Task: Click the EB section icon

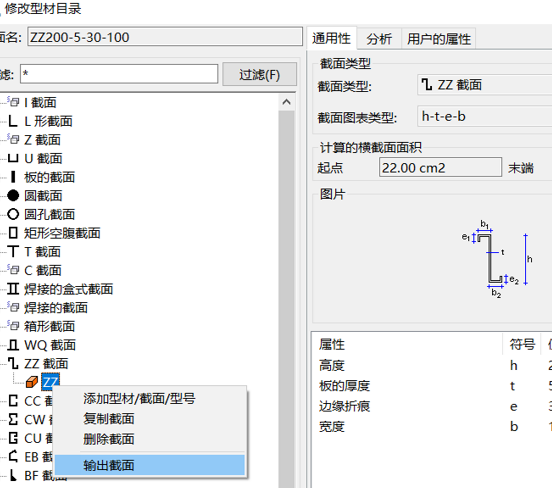Action: coord(13,457)
